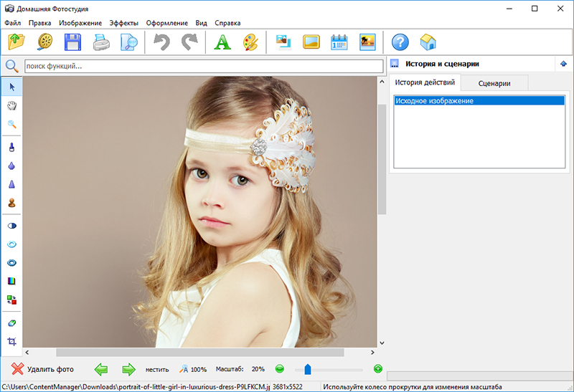Click the photo montage icon
Viewport: 574px width, 392px height.
(283, 42)
